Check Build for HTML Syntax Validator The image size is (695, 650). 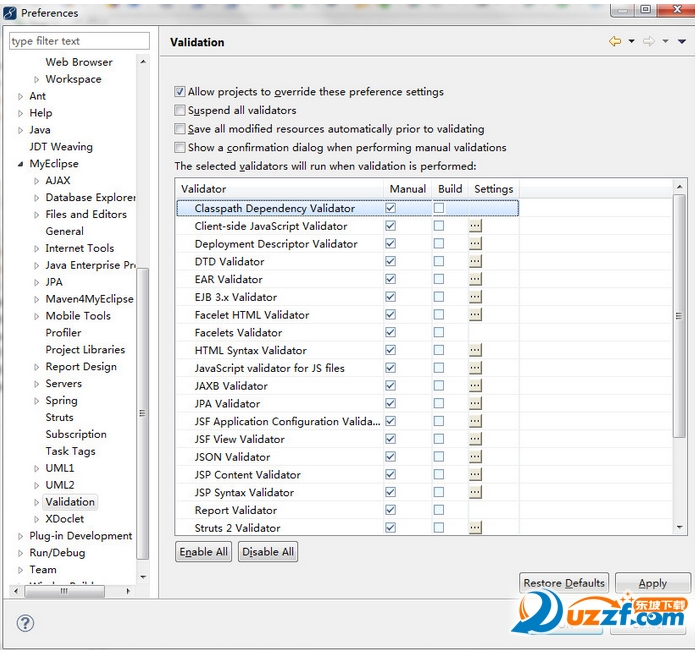coord(439,350)
